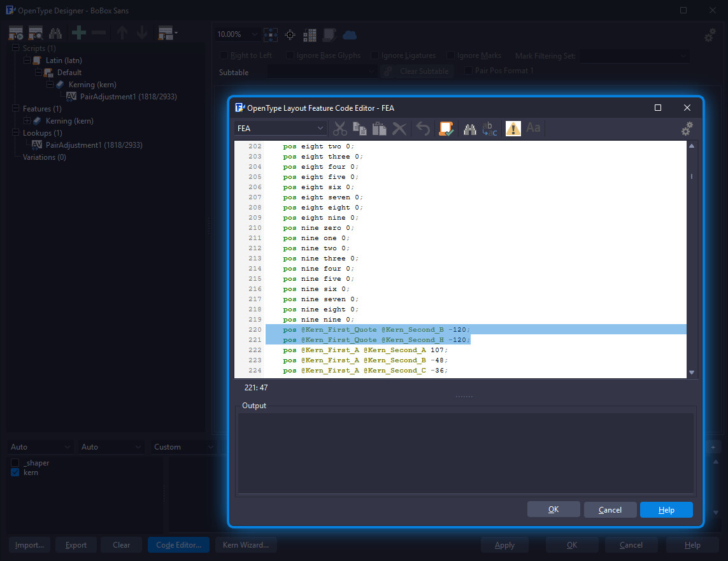Screen dimensions: 728x561
Task: Click the Cut scissors icon in editor toolbar
Action: pos(340,129)
